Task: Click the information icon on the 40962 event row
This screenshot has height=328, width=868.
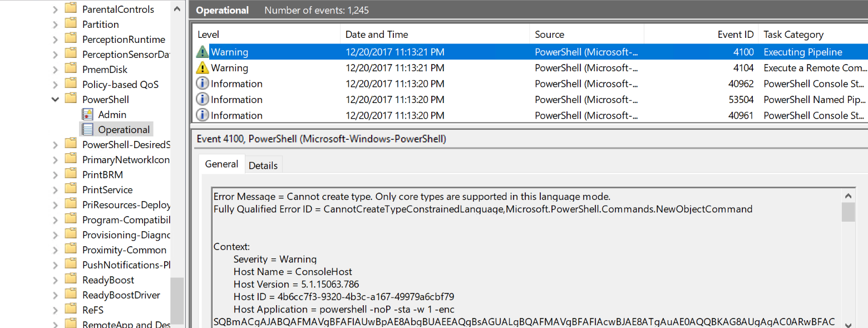Action: point(202,84)
